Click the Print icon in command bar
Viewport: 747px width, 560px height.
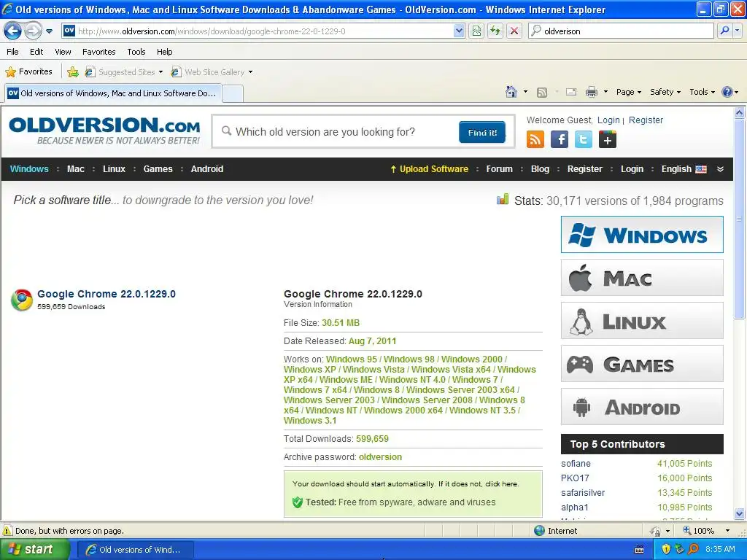(x=591, y=92)
